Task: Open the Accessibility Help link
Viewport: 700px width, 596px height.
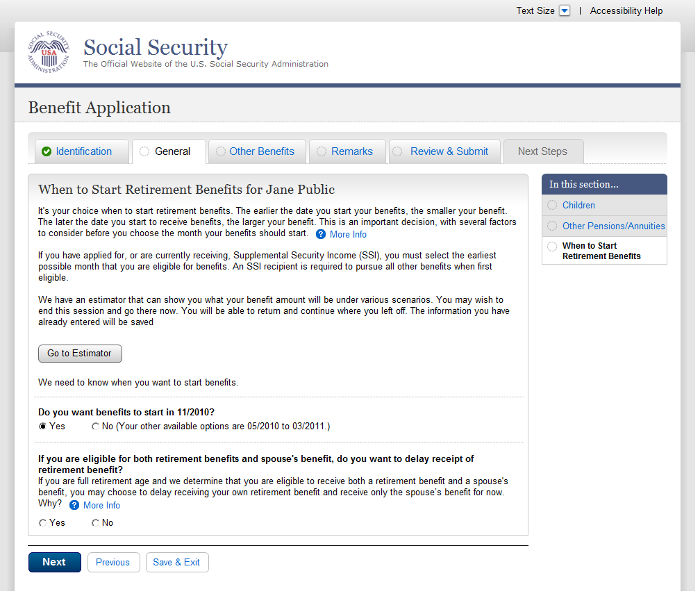Action: pyautogui.click(x=626, y=11)
